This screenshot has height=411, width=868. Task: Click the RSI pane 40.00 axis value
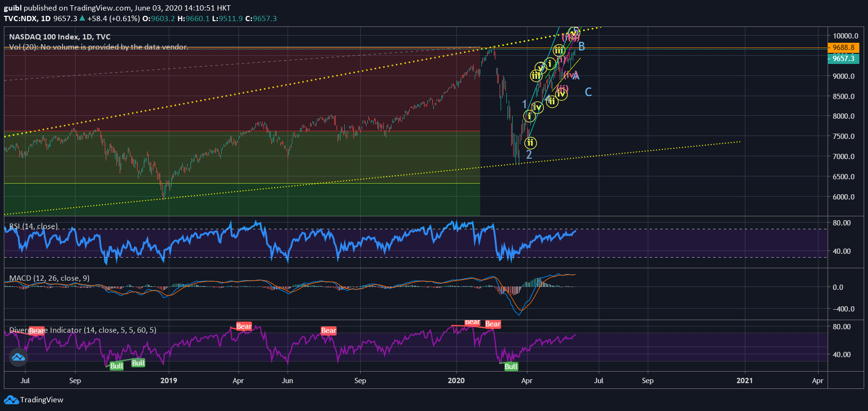pyautogui.click(x=842, y=251)
